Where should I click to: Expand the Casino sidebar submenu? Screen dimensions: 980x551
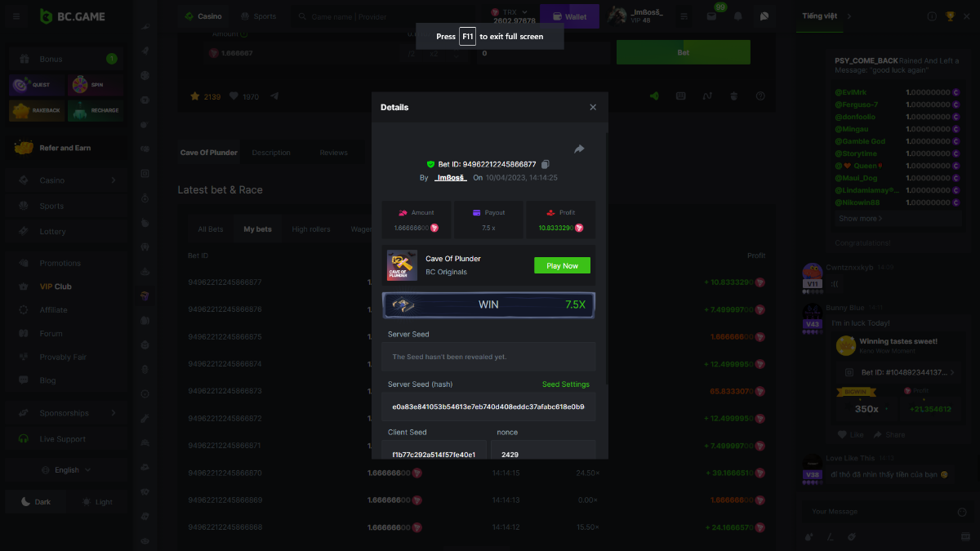click(x=114, y=180)
